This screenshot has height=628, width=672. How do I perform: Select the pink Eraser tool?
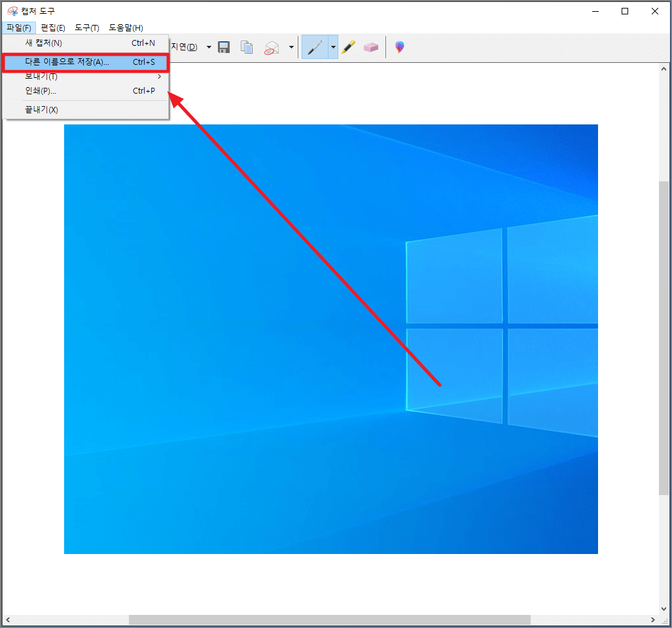click(x=371, y=47)
